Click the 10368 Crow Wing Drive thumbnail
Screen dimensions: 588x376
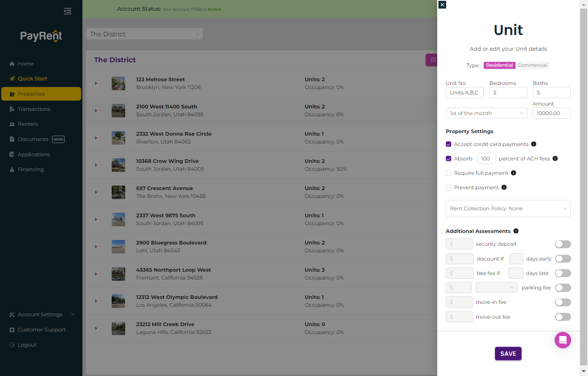point(118,165)
